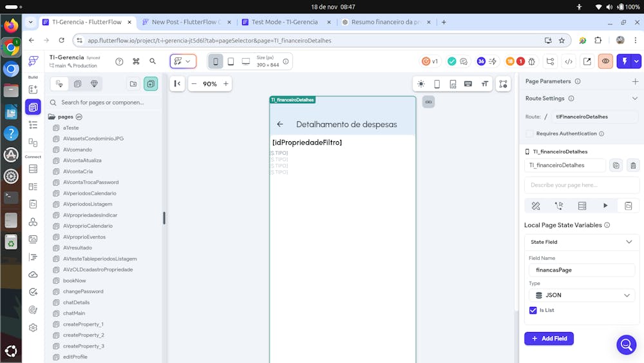Toggle the light/dark mode sun icon
Viewport: 644px width, 363px height.
coord(421,84)
